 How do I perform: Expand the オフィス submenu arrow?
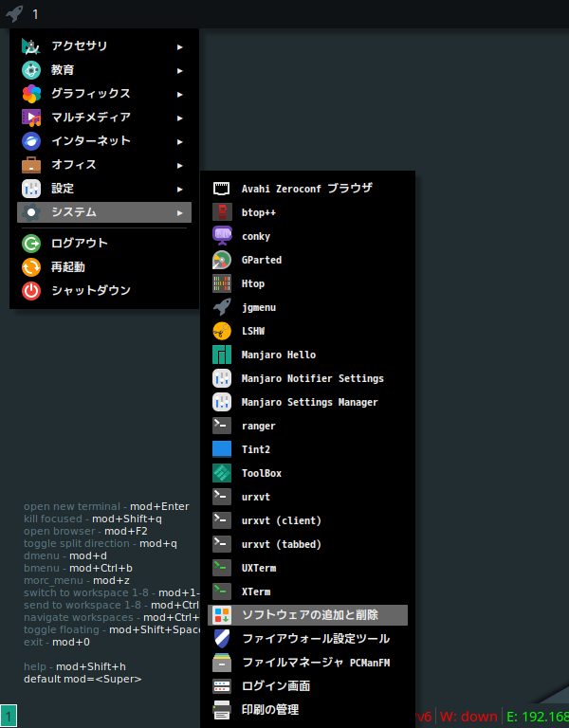tap(180, 165)
